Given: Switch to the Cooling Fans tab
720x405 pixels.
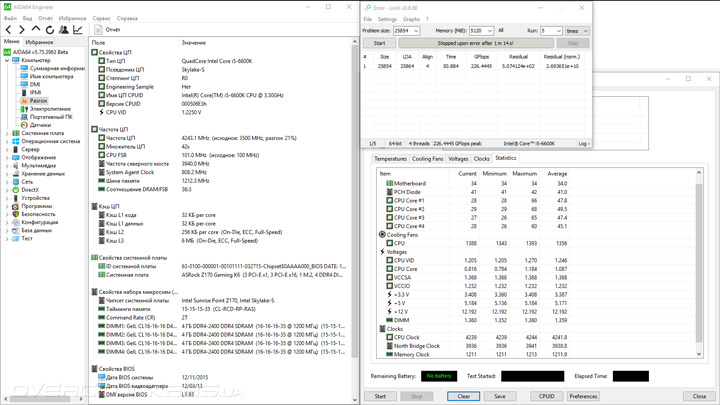Looking at the screenshot, I should click(427, 159).
